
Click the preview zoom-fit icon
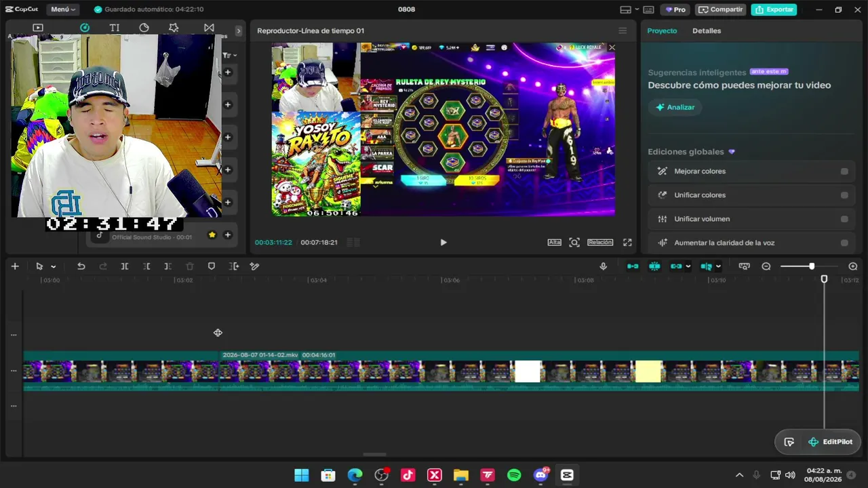click(574, 242)
